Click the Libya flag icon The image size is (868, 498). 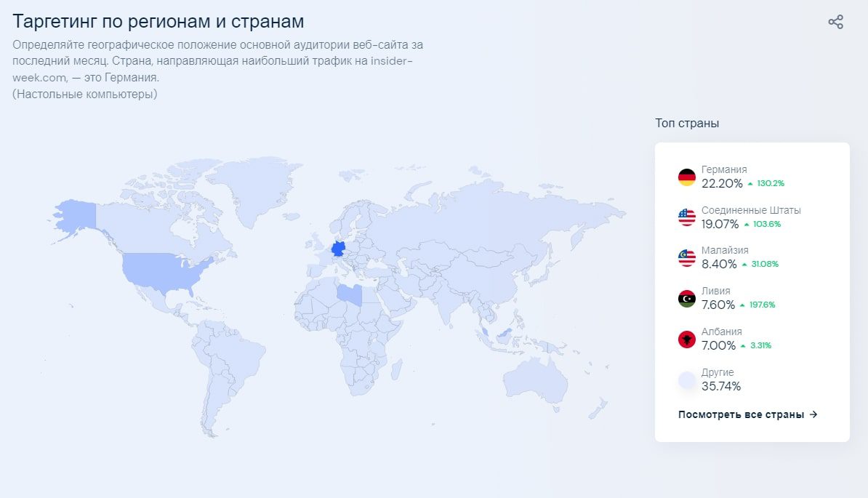(x=686, y=298)
